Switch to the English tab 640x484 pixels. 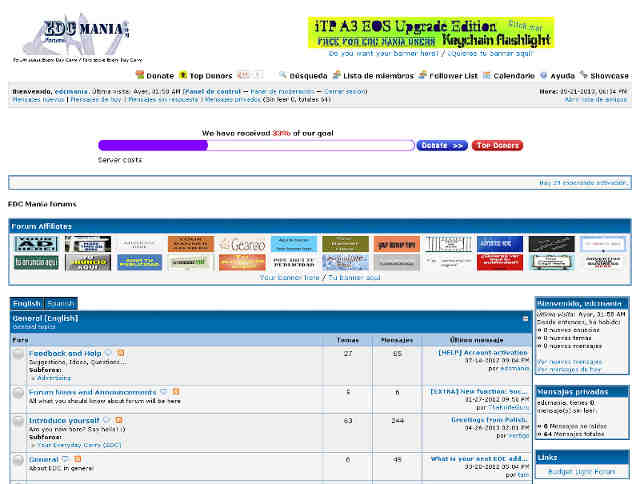[x=27, y=304]
